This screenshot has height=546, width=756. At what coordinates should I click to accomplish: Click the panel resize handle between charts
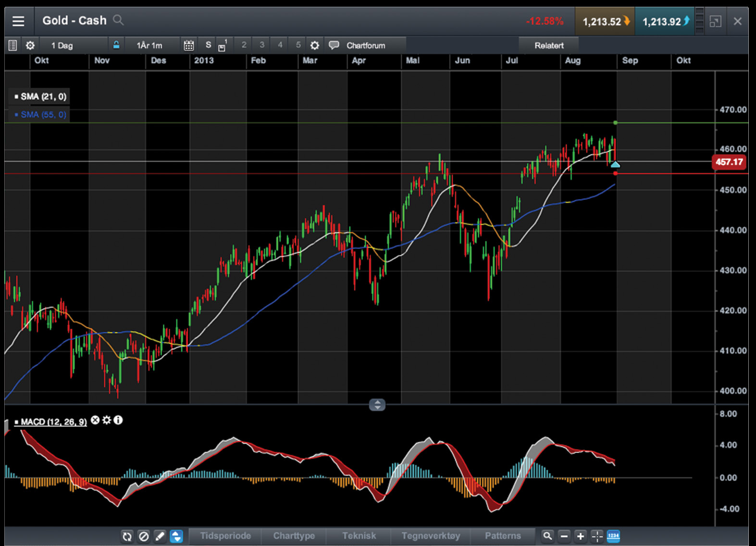[x=377, y=405]
